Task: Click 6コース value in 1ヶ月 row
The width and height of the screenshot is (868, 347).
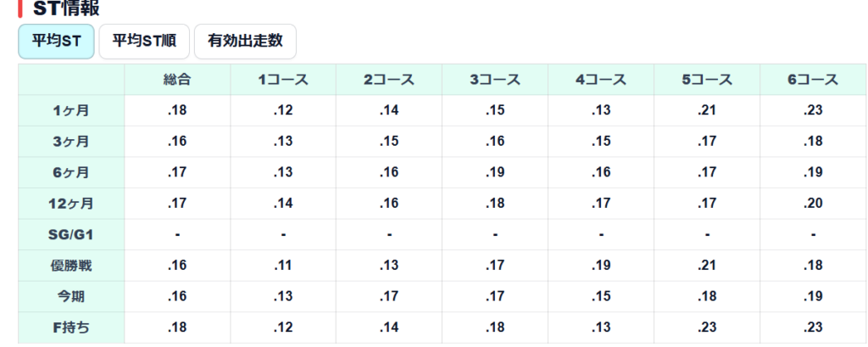Action: 813,110
